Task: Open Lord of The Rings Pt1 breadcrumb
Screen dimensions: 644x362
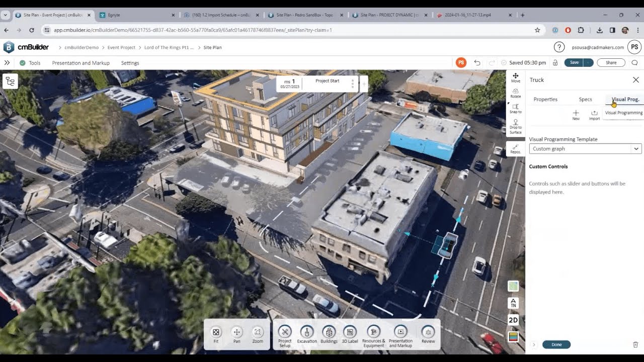Action: 169,47
